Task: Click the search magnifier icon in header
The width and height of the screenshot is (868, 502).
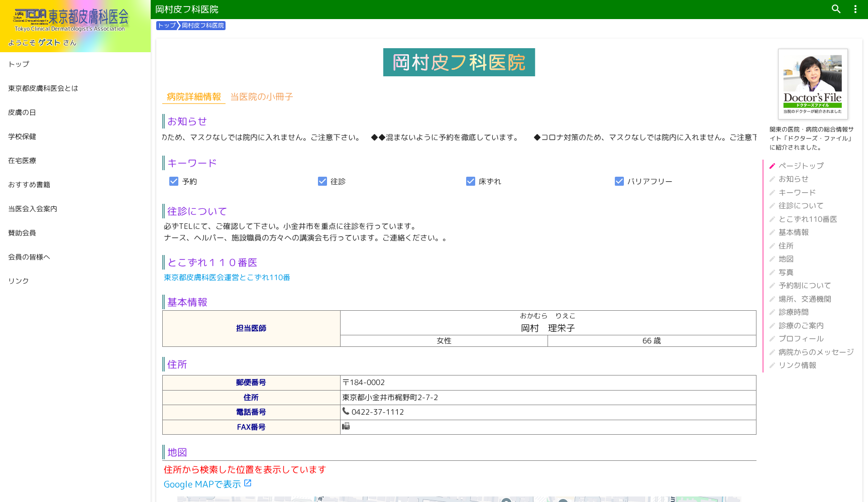Action: (835, 9)
